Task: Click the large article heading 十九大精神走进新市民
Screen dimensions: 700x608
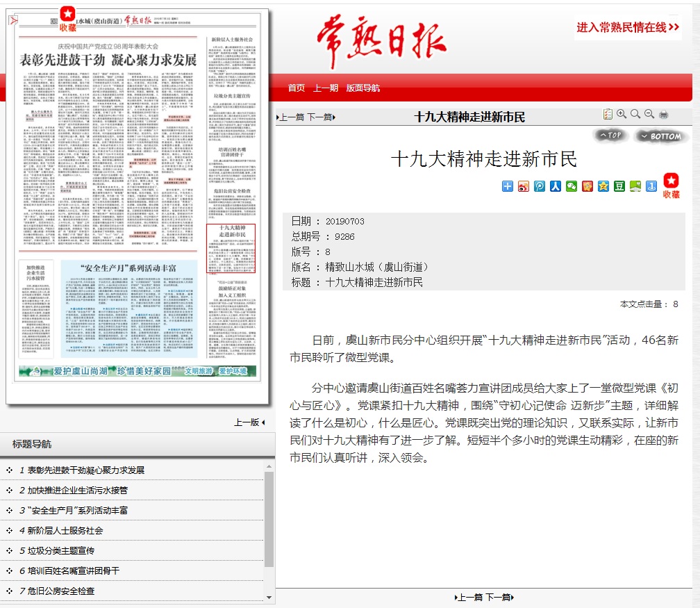Action: point(483,159)
